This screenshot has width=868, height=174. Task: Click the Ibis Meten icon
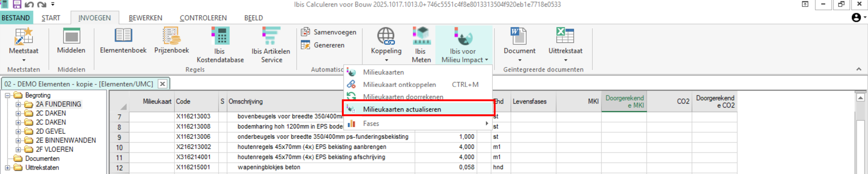coord(421,36)
